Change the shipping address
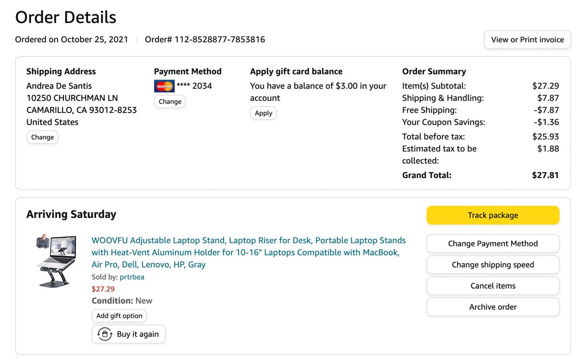 (42, 137)
